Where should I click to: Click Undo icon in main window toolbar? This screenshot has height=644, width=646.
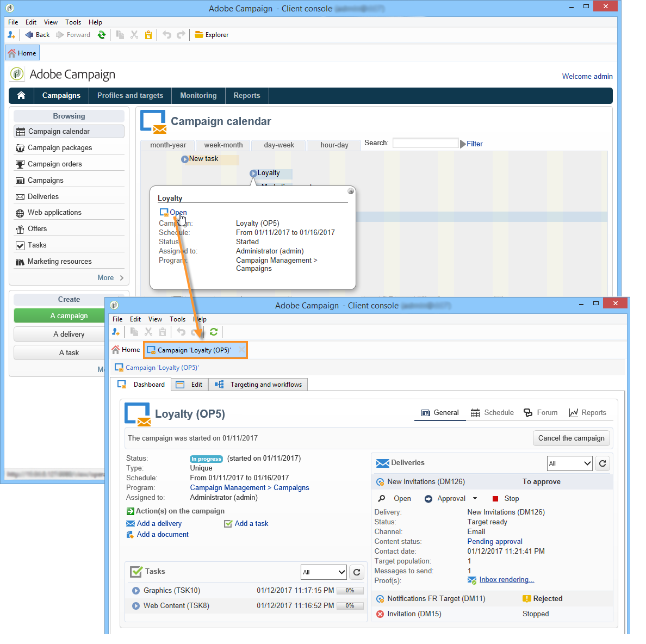[x=167, y=35]
